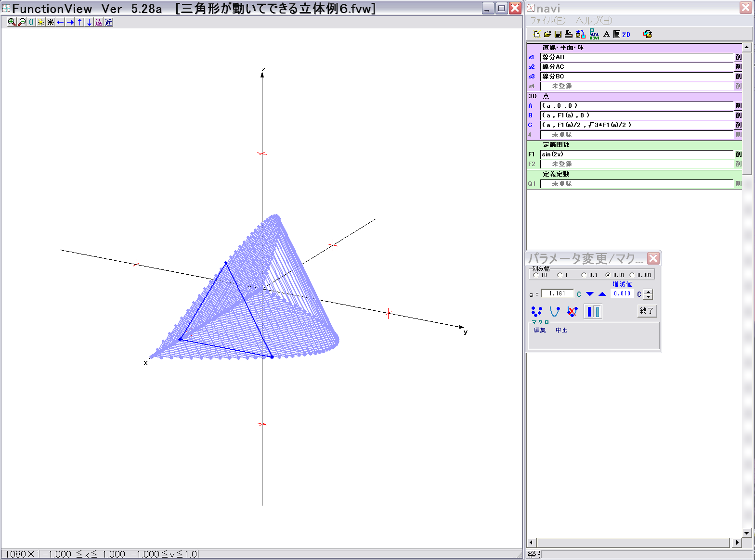This screenshot has height=560, width=755.
Task: Select step width 0.001 radio button
Action: [632, 275]
